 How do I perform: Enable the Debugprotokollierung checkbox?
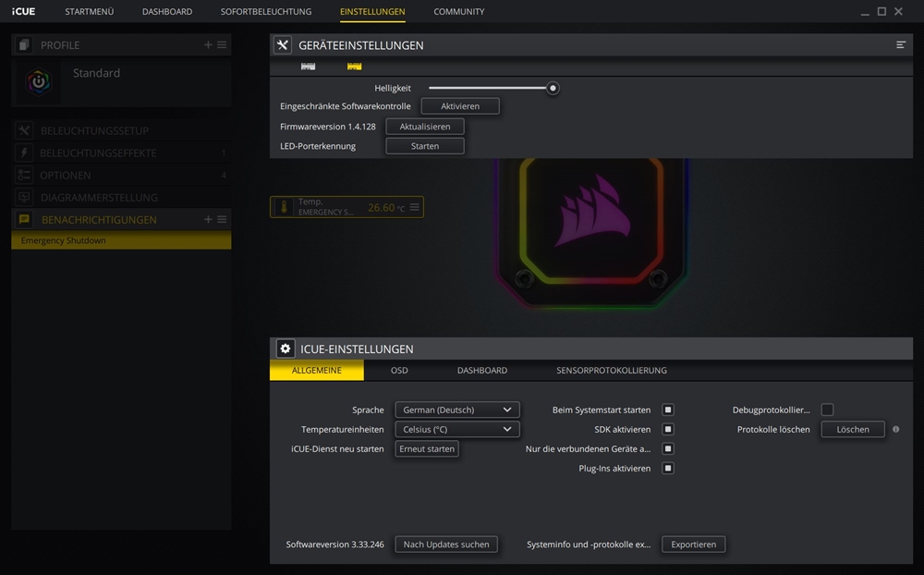coord(827,410)
